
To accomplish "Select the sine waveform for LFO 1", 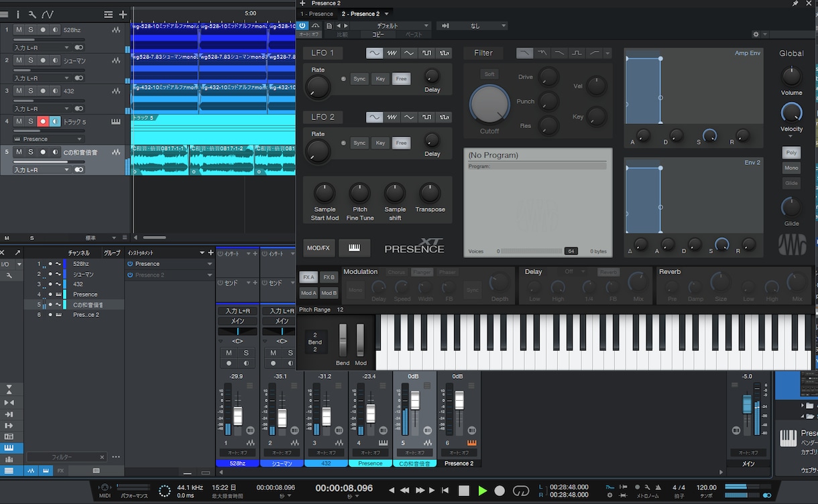I will pos(374,53).
